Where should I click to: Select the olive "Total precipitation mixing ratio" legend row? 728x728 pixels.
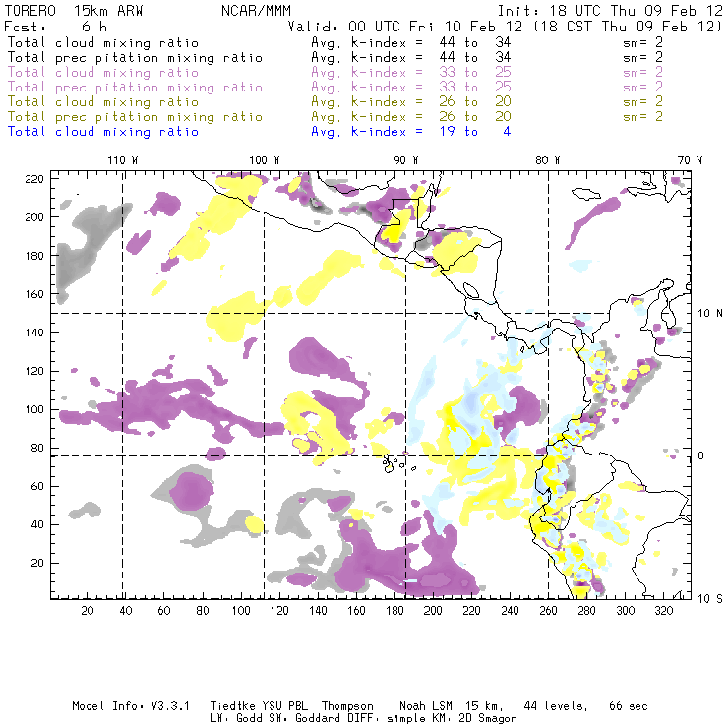pos(334,116)
